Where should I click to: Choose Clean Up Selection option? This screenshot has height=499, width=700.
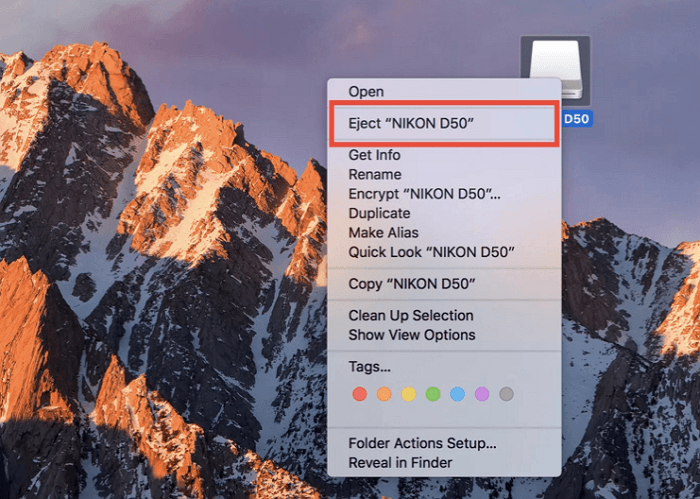click(x=444, y=316)
